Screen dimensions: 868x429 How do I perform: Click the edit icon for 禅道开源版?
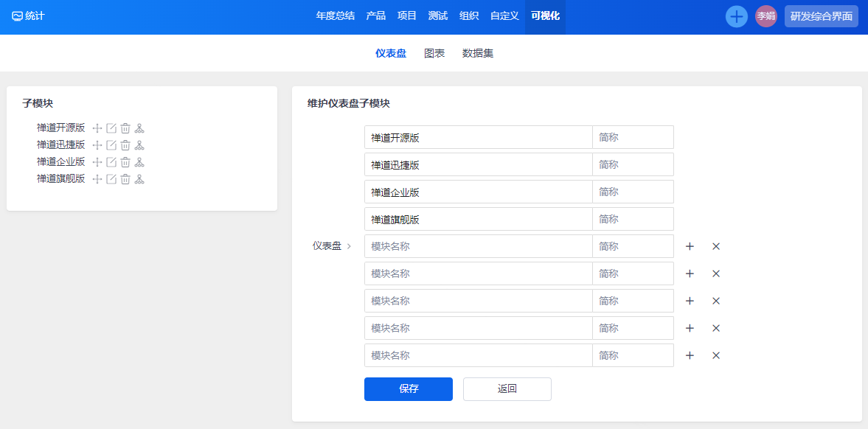(111, 128)
